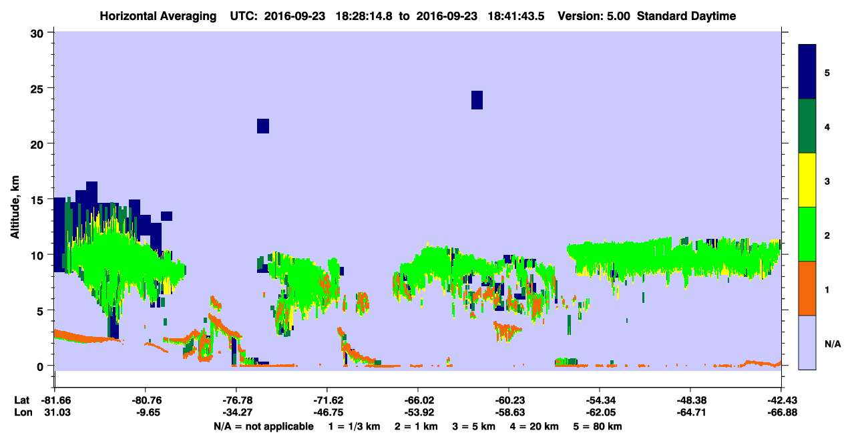Click the colorbar label 1
The image size is (868, 445).
click(x=827, y=289)
